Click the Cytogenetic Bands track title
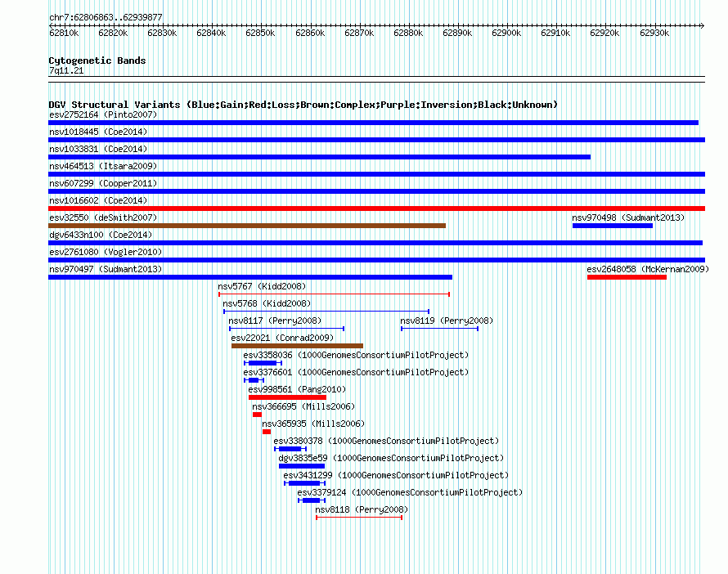 pyautogui.click(x=97, y=61)
